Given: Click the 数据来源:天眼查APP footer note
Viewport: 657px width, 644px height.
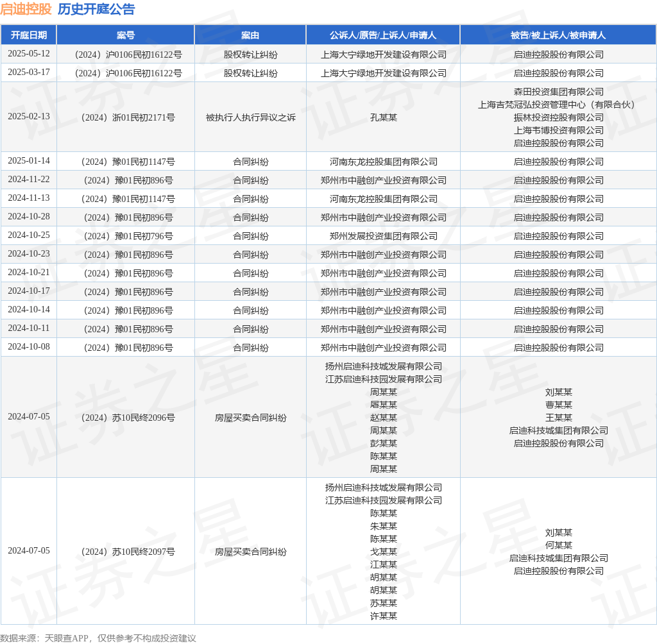Looking at the screenshot, I should [98, 638].
